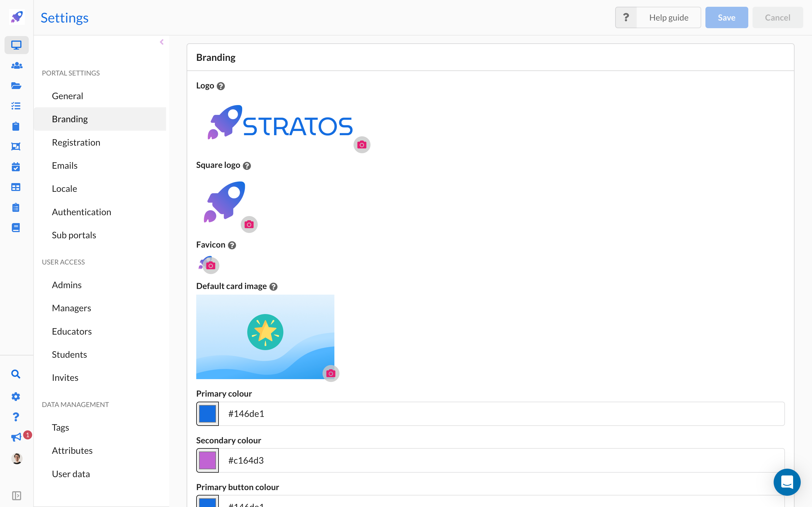This screenshot has height=507, width=812.
Task: Click the book icon in the sidebar
Action: click(16, 227)
